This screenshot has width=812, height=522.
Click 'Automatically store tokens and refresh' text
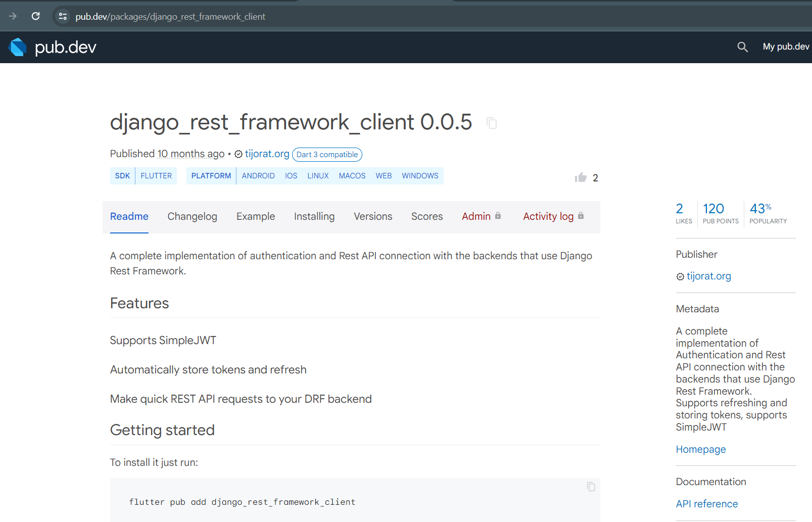coord(208,370)
